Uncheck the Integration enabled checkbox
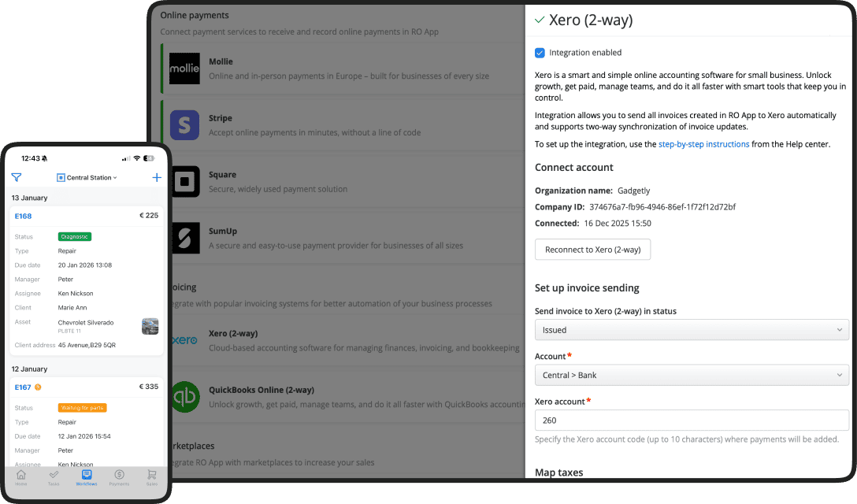 point(540,53)
